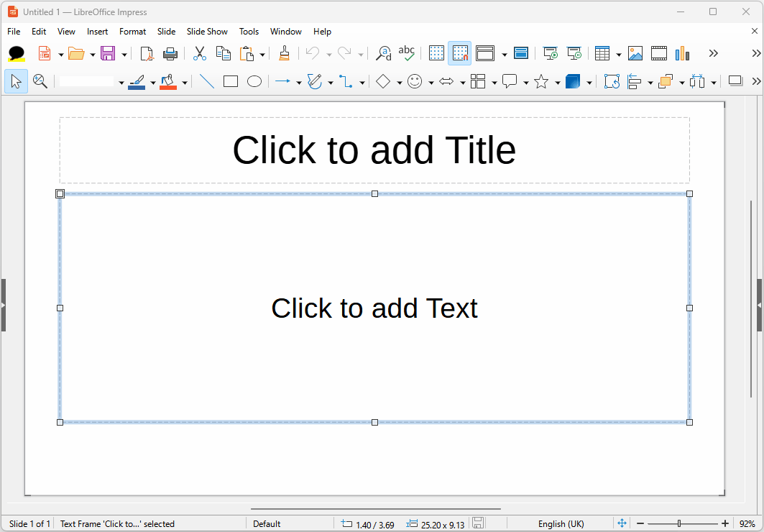Insert audio or video filmstrip icon
Viewport: 764px width, 532px height.
(x=659, y=54)
